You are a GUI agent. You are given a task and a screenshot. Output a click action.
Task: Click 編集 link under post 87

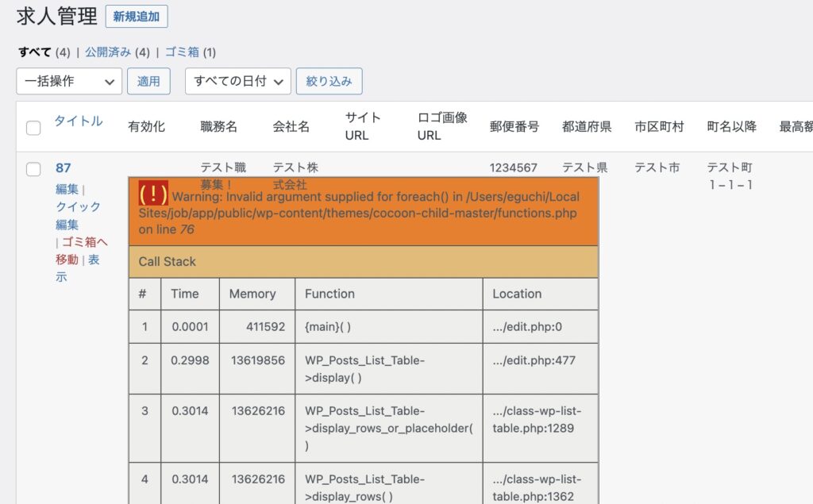coord(67,190)
